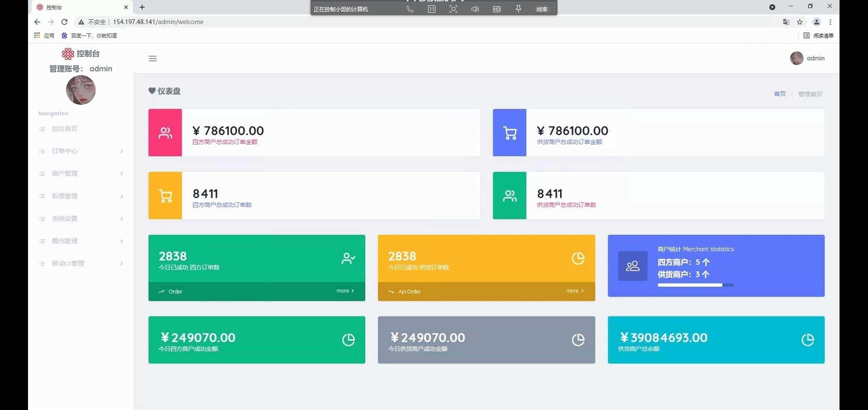Click the browser reload icon
868x410 pixels.
pos(64,22)
